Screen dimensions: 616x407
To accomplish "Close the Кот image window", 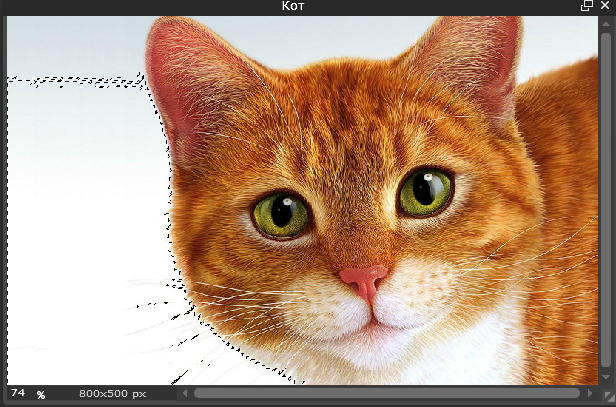I will pos(605,6).
